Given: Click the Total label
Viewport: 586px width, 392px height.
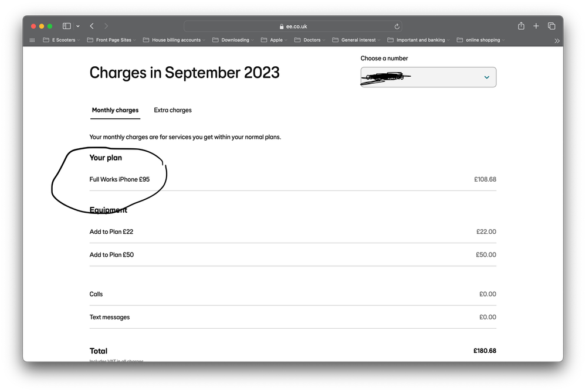Looking at the screenshot, I should (x=99, y=352).
